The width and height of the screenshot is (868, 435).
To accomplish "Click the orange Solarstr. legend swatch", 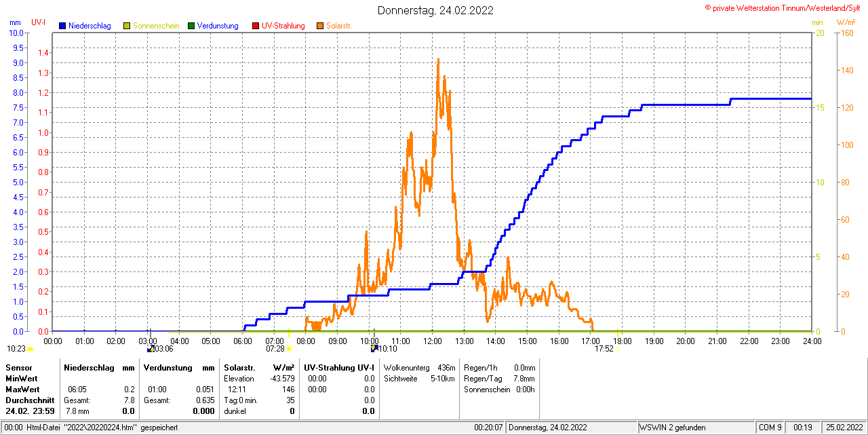I will pos(320,26).
